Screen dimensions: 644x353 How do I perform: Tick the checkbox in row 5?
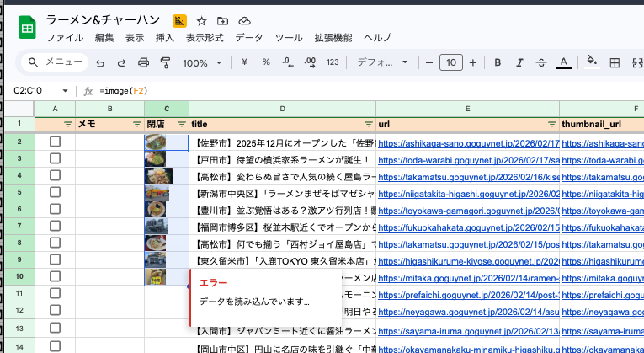pos(56,192)
